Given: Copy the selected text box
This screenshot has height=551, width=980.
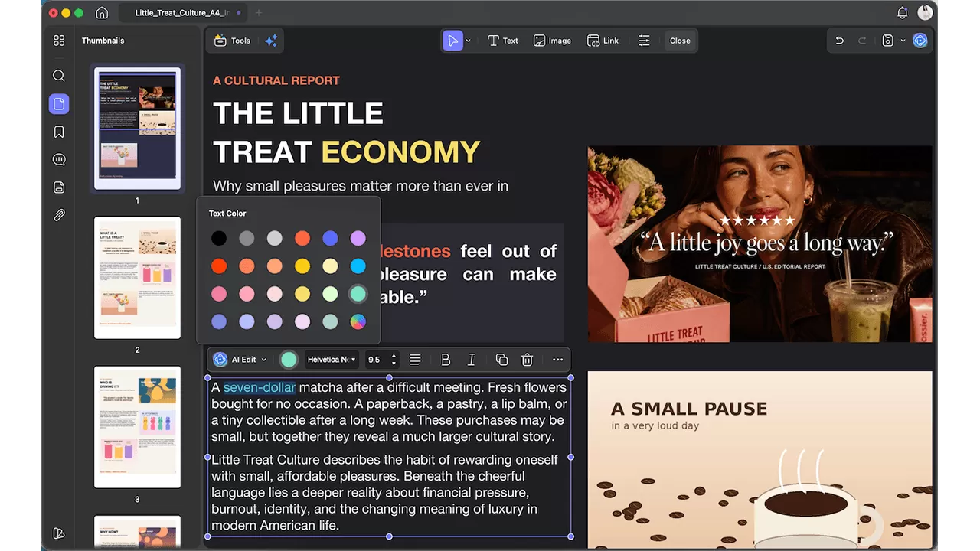Looking at the screenshot, I should pos(501,360).
